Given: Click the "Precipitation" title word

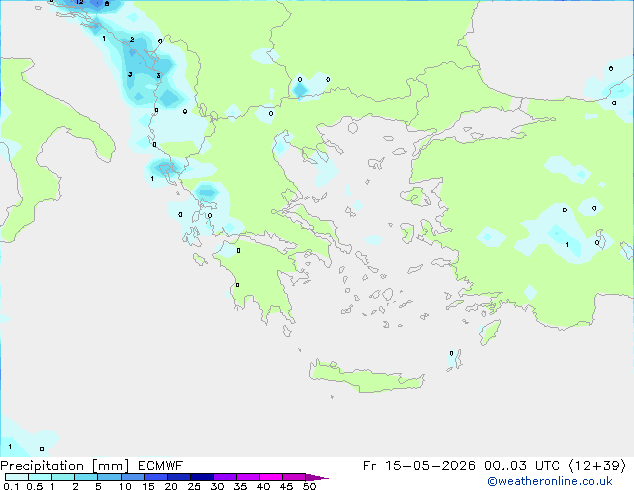Looking at the screenshot, I should 42,466.
